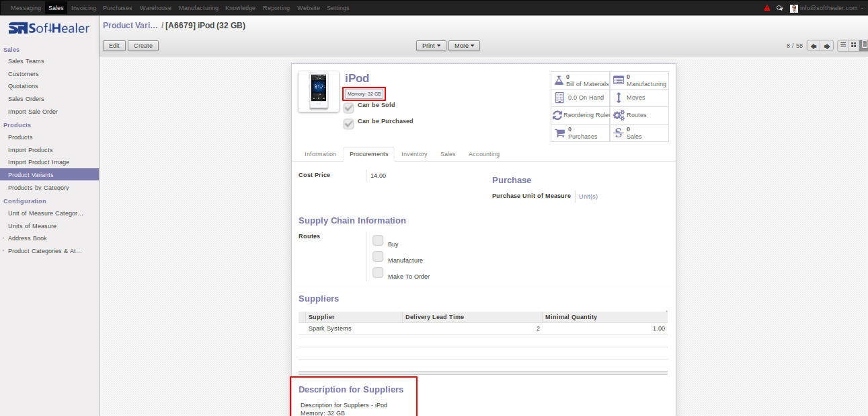Sort by the Supplier column header
The image size is (868, 416).
point(354,317)
